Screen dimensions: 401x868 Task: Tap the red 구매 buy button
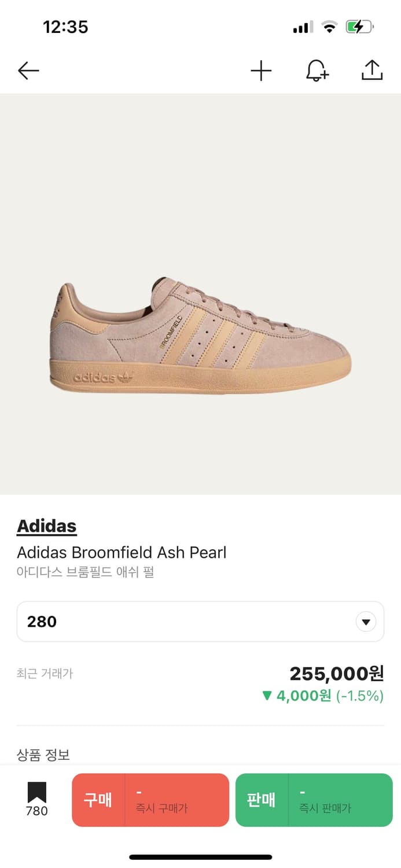[x=150, y=800]
